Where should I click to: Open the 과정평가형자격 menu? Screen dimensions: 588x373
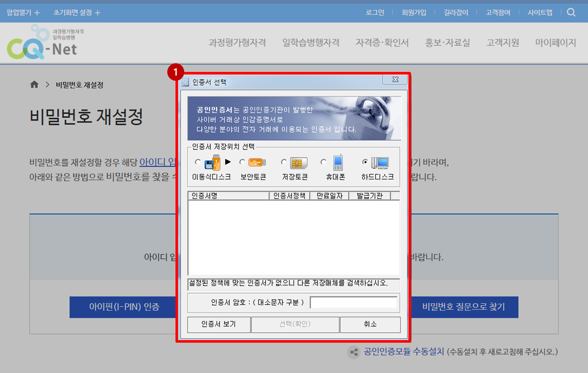pos(238,43)
